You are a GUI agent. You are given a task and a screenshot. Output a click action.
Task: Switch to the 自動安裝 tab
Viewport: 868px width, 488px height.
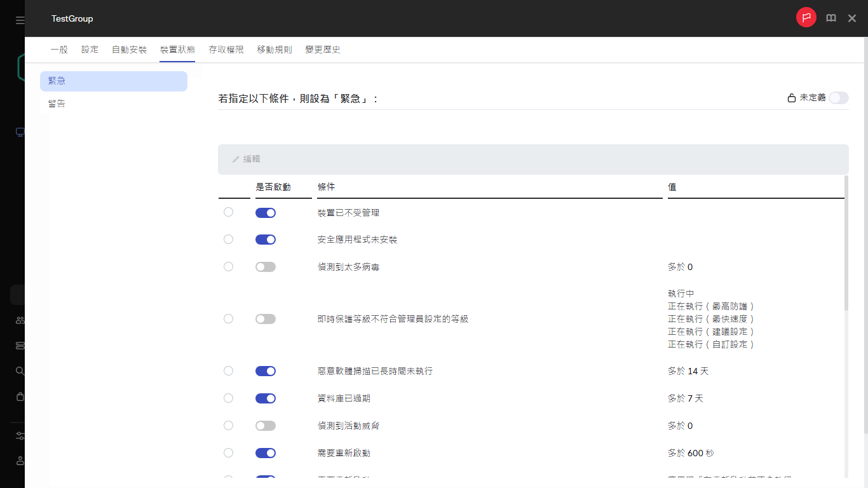click(129, 49)
